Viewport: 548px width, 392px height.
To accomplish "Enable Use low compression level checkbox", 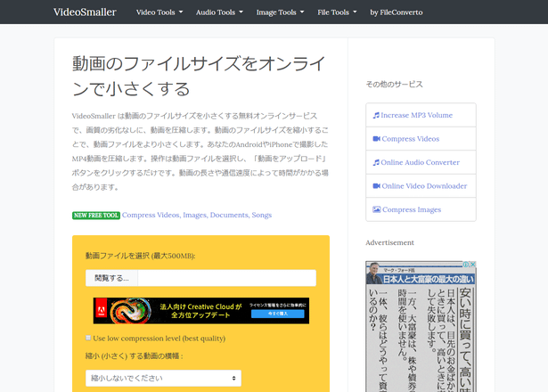I will tap(88, 338).
